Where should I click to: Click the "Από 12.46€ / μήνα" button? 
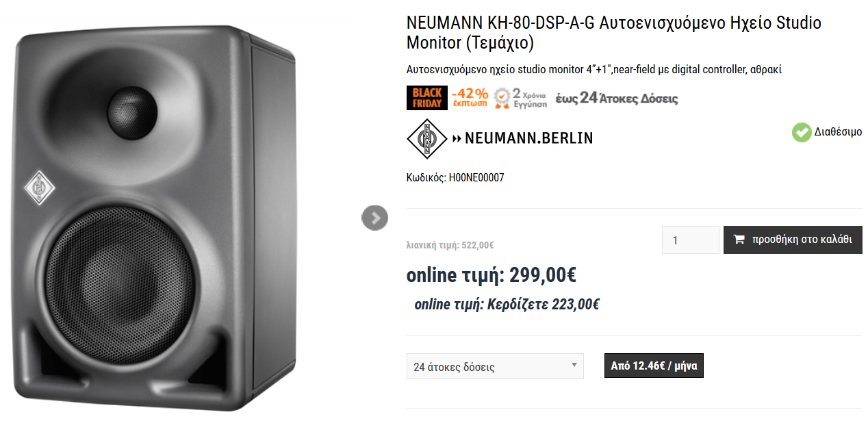[x=654, y=366]
